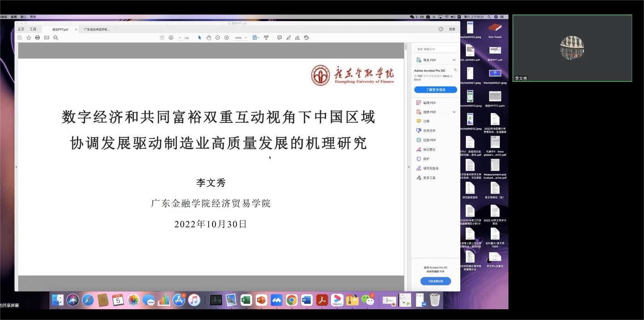Click the 了解更多信息 button
Screen dimensions: 644x320
click(435, 90)
